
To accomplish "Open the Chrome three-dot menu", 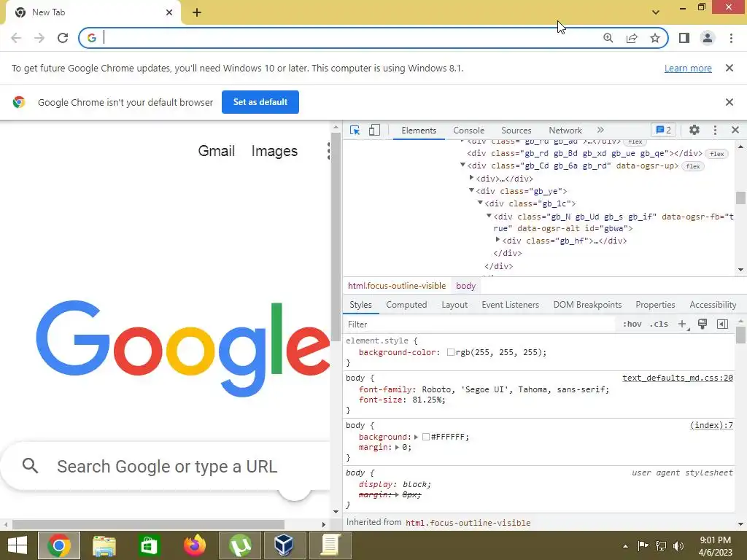I will 731,38.
